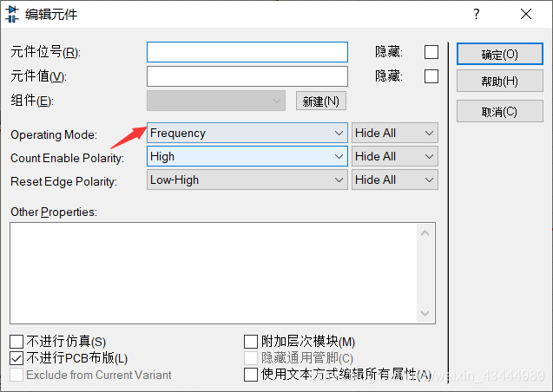Image resolution: width=553 pixels, height=392 pixels.
Task: Toggle 隐藏 checkbox for 元件值
Action: 431,76
